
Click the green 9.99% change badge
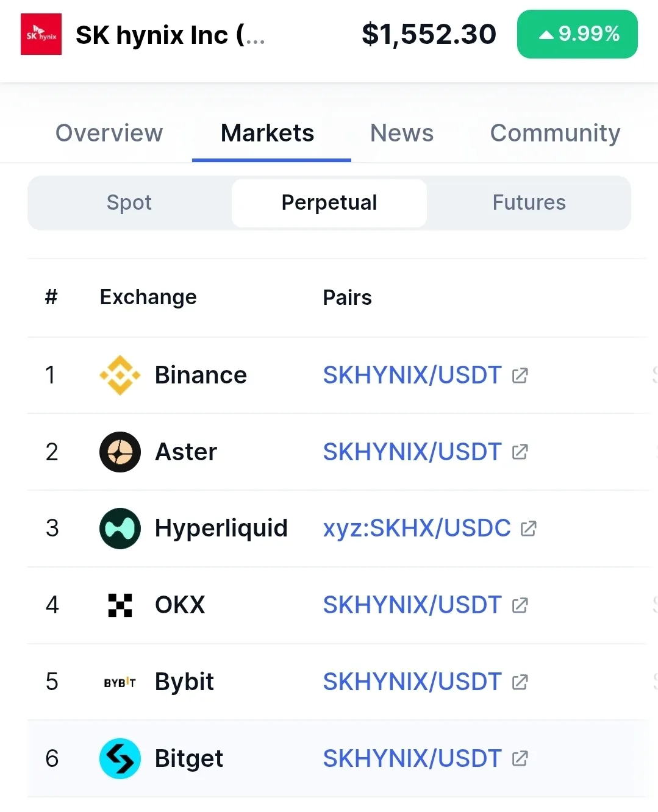578,34
